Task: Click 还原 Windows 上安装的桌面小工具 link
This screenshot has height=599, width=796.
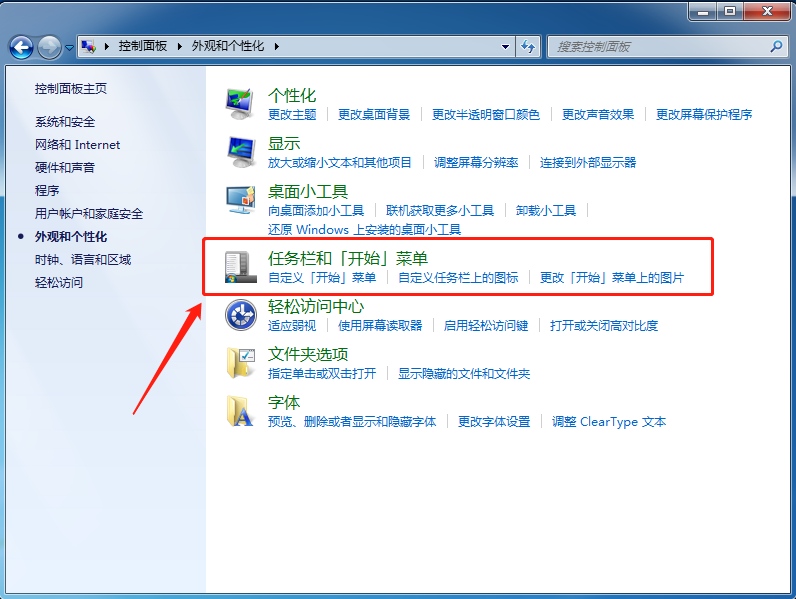Action: click(364, 230)
